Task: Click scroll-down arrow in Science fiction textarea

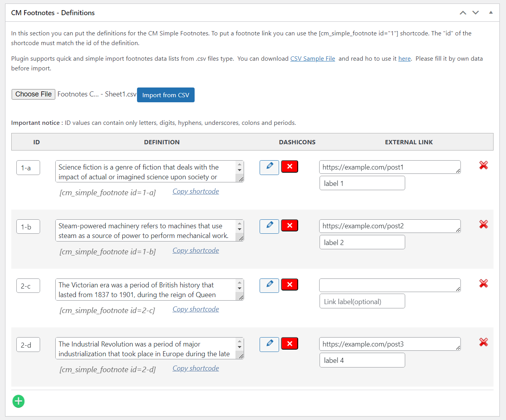Action: tap(239, 170)
